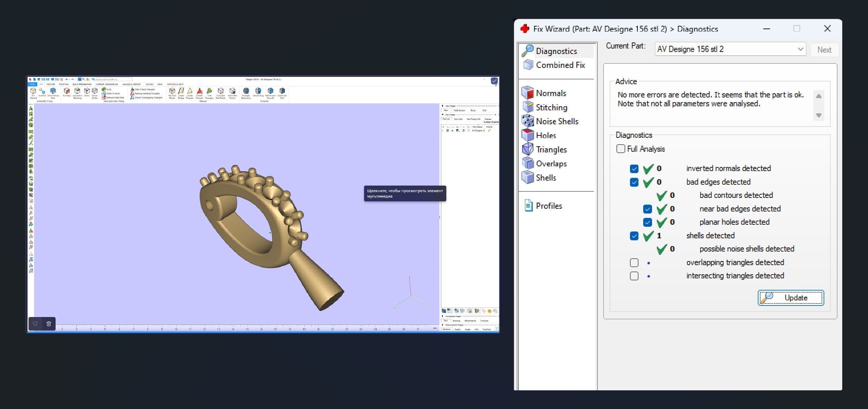
Task: Go to the Holes fixing page
Action: point(546,135)
